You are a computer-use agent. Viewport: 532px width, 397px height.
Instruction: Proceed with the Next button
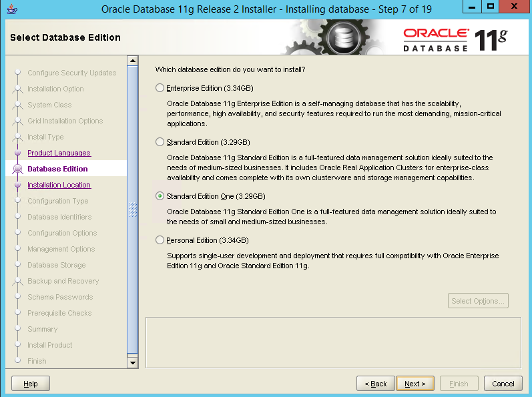point(415,384)
